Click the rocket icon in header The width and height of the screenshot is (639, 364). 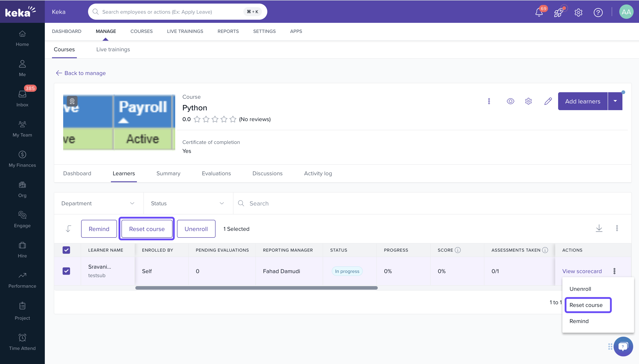tap(558, 12)
